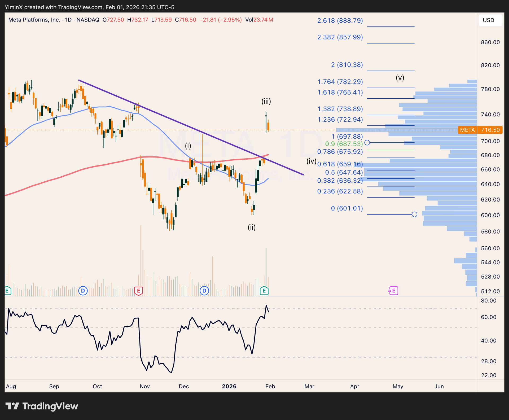Click the 0.618 (659.16) Fibonacci label
Viewport: 509px width, 420px height.
[340, 164]
